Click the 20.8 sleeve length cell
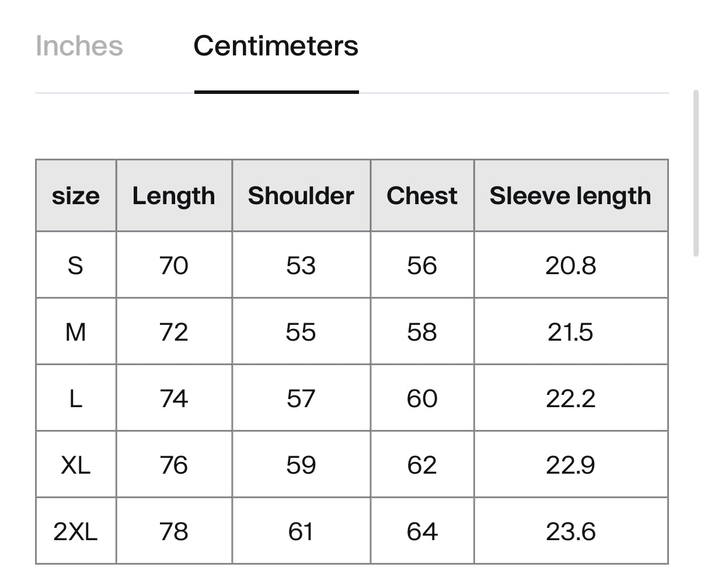This screenshot has width=704, height=588. pos(571,265)
